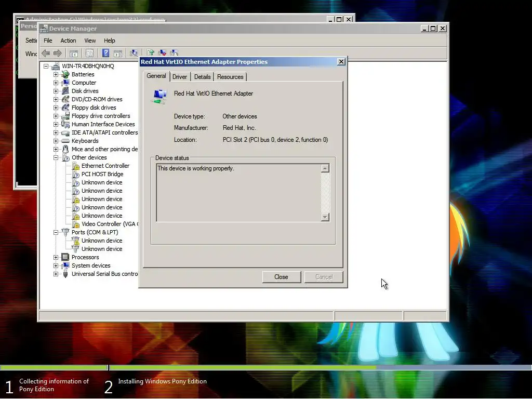Click the Batteries category icon
532x399 pixels.
click(x=65, y=74)
